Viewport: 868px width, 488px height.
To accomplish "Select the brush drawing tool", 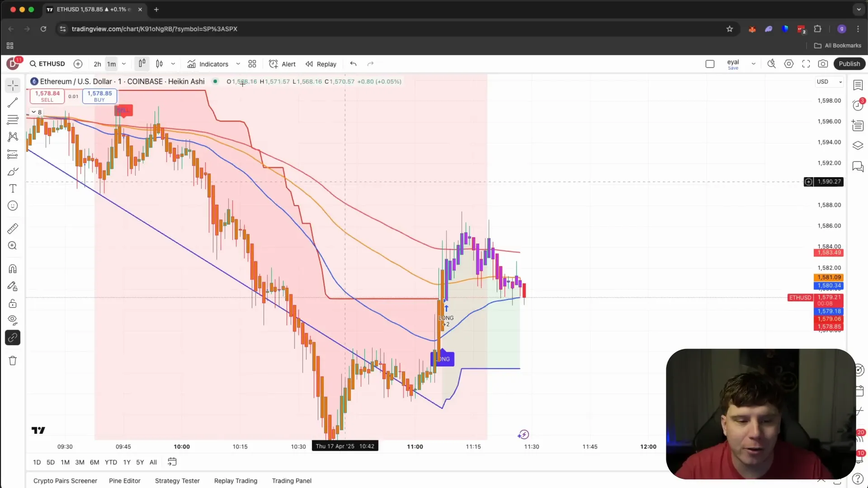I will tap(13, 172).
